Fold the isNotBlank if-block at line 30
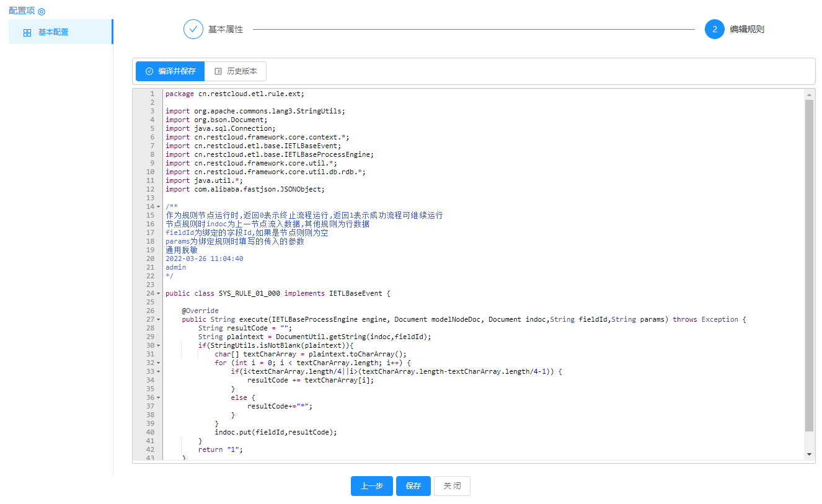Viewport: 822px width, 504px height. [159, 345]
